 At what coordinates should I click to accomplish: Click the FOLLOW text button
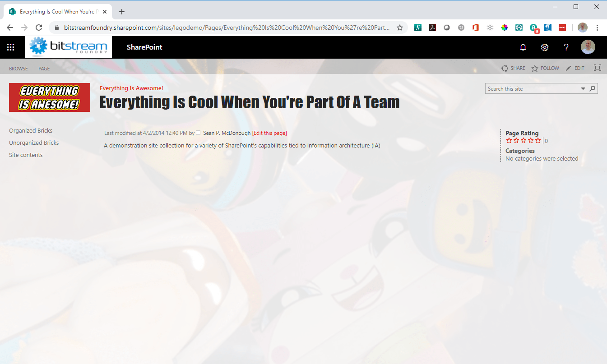(x=550, y=68)
